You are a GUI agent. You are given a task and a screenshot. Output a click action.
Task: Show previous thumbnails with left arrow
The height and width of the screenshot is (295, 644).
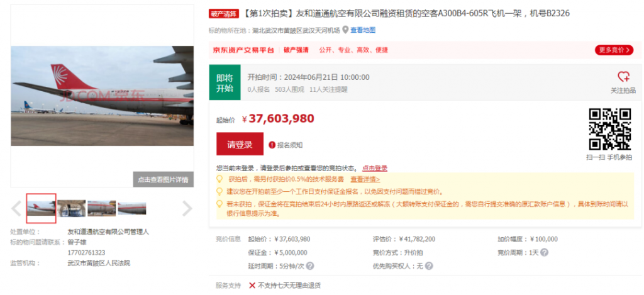tap(16, 208)
